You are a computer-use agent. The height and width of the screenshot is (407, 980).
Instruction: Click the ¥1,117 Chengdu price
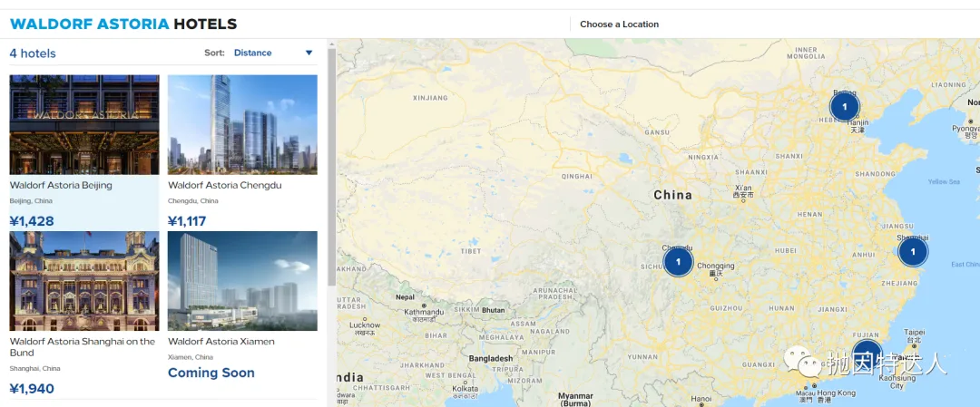coord(188,221)
